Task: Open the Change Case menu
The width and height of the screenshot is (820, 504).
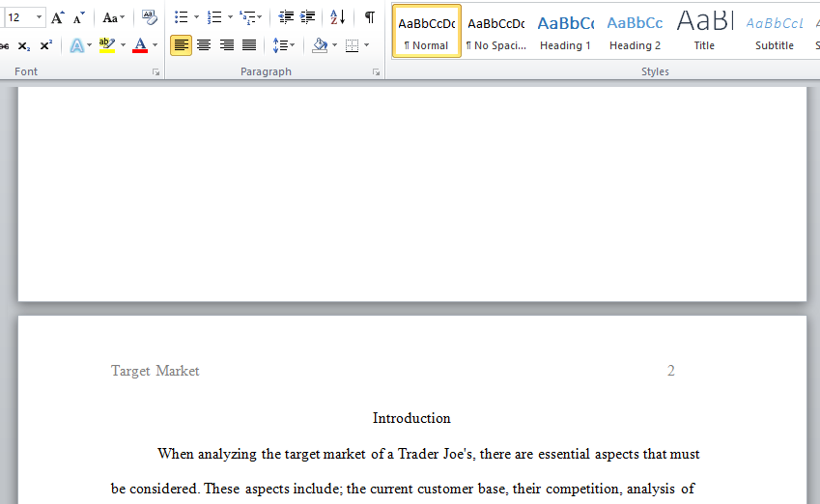Action: (113, 17)
